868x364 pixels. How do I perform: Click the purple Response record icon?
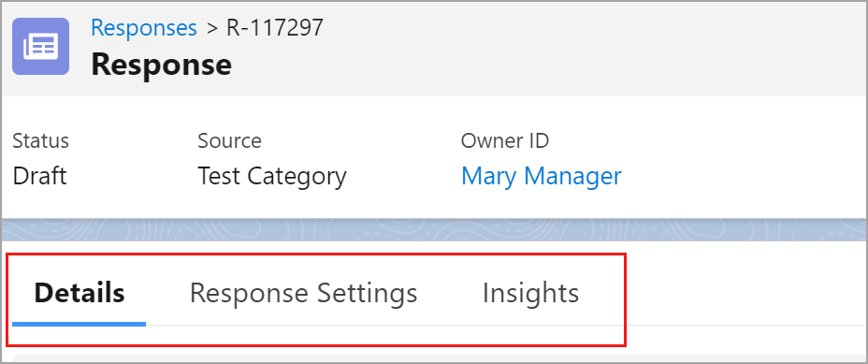click(40, 46)
